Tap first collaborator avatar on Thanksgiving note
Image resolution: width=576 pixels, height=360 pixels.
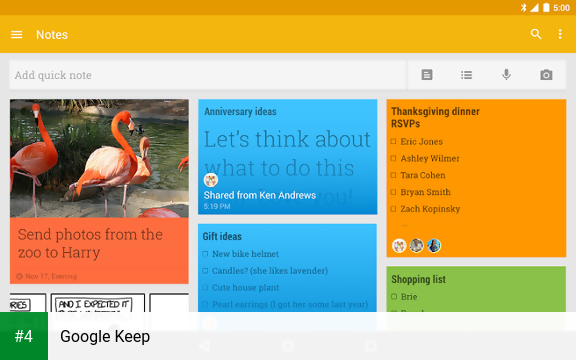click(399, 245)
